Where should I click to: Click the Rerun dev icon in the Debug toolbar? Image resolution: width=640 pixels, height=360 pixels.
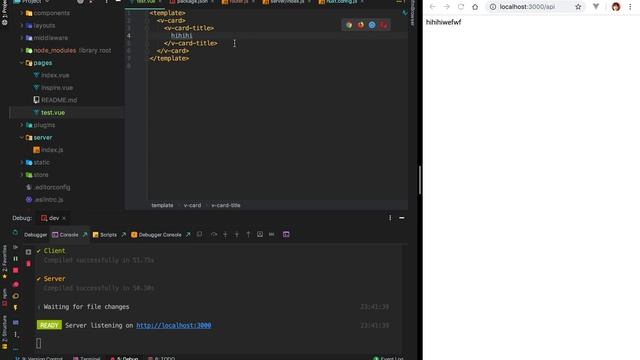pyautogui.click(x=16, y=233)
